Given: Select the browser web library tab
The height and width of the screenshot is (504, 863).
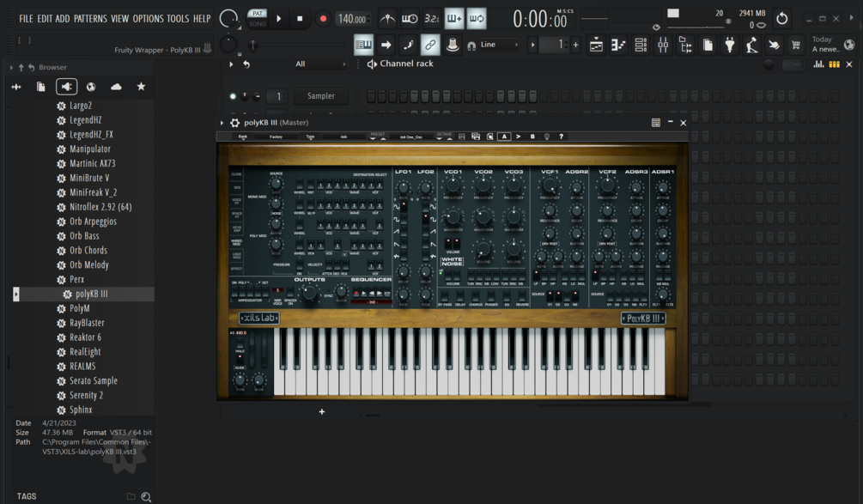Looking at the screenshot, I should pos(91,87).
